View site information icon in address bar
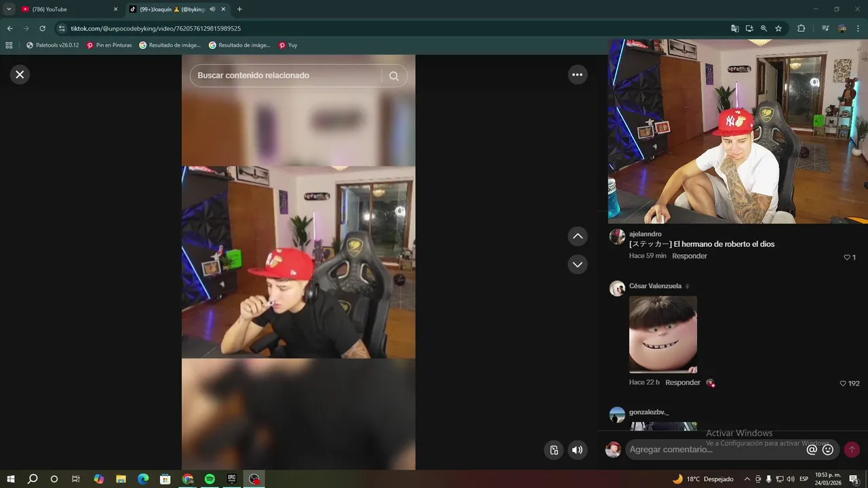The height and width of the screenshot is (488, 868). 62,28
